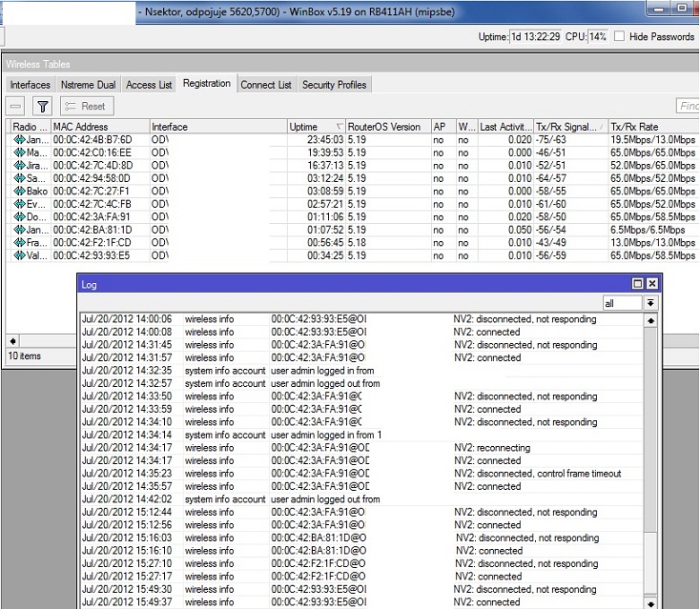The width and height of the screenshot is (700, 609).
Task: Maximize the WinBox main window
Action: pos(681,8)
